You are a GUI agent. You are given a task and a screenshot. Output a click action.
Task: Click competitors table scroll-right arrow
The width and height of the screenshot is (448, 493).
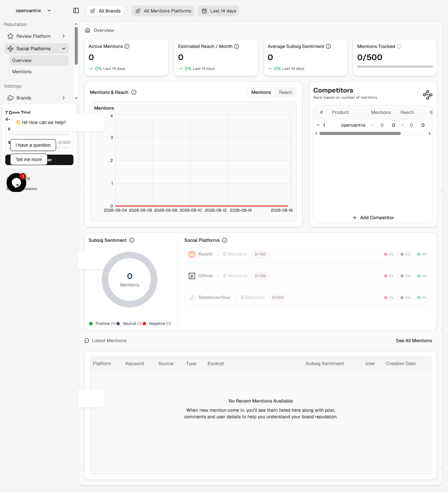[430, 134]
